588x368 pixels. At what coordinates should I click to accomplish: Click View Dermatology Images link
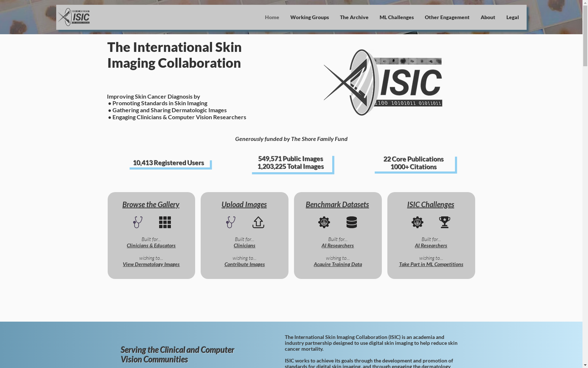(151, 264)
